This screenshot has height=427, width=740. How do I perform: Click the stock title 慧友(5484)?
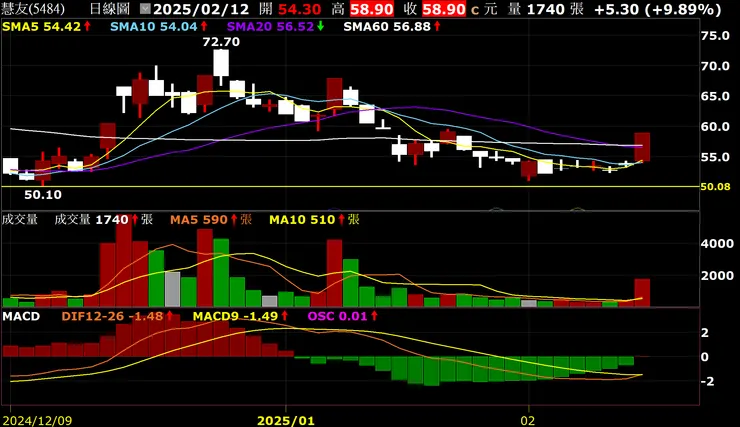[34, 8]
